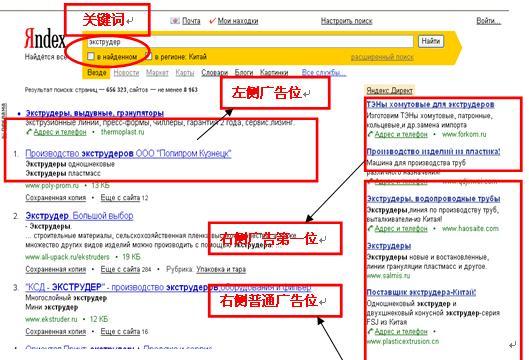The image size is (529, 360).
Task: Open ad 'ТЭНы хомутовые для экструдеров'
Action: coord(430,104)
